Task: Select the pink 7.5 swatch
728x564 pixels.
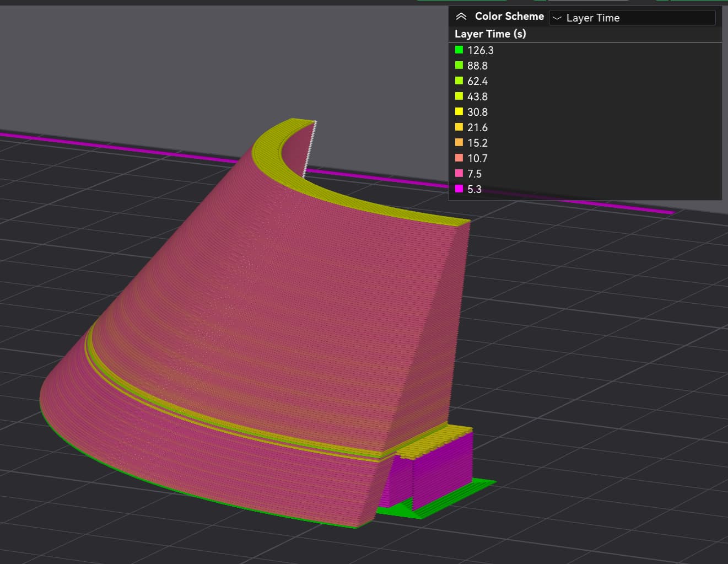Action: [x=459, y=173]
